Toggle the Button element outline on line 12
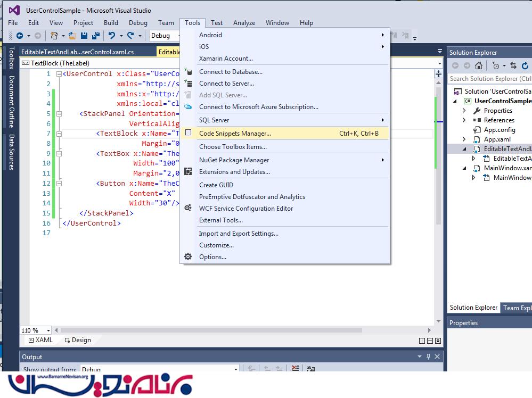The image size is (532, 398). [x=59, y=184]
